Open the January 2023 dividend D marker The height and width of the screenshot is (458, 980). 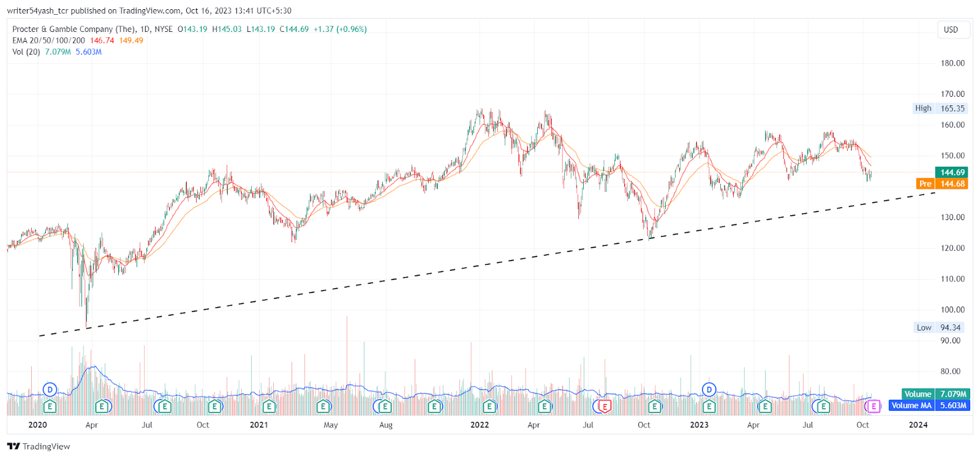(x=709, y=389)
